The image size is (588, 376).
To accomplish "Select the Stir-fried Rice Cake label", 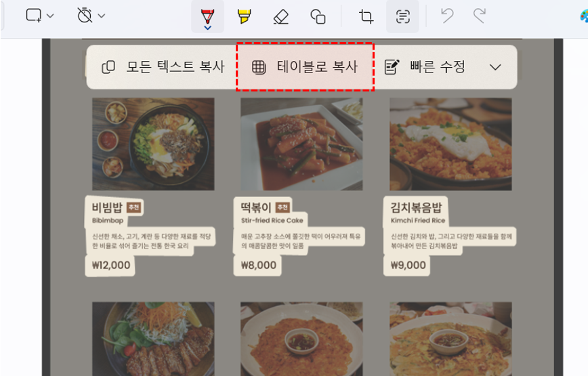I will [x=272, y=220].
